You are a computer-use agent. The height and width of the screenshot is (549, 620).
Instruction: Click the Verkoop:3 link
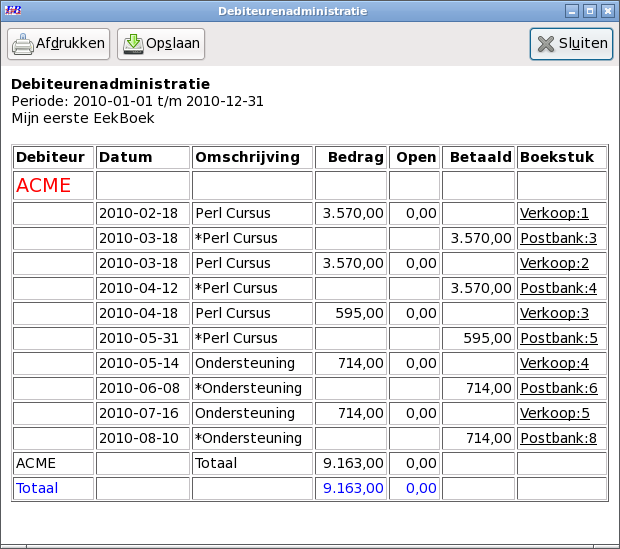[x=554, y=313]
